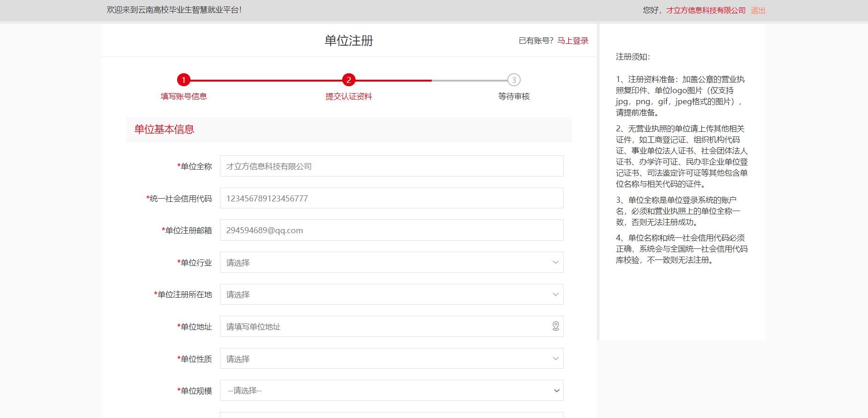Open the 单位行业 dropdown
Image resolution: width=868 pixels, height=418 pixels.
coord(391,262)
